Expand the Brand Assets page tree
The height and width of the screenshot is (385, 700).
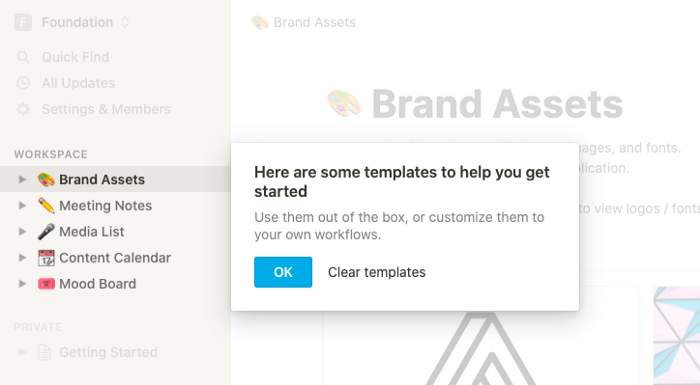[x=22, y=180]
